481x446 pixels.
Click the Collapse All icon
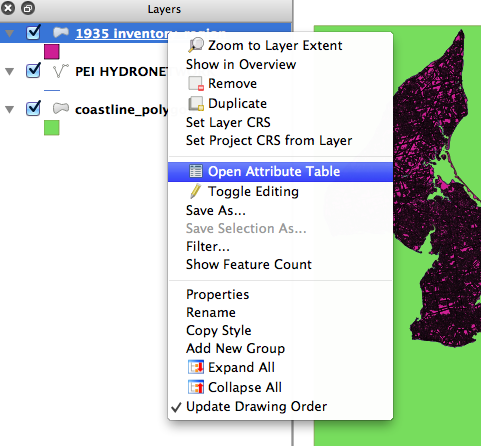(196, 387)
